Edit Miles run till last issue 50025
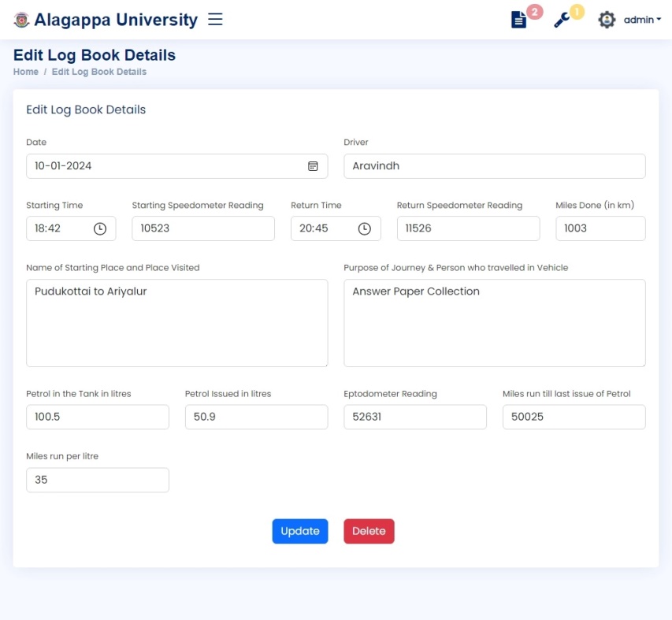This screenshot has width=672, height=620. (574, 417)
